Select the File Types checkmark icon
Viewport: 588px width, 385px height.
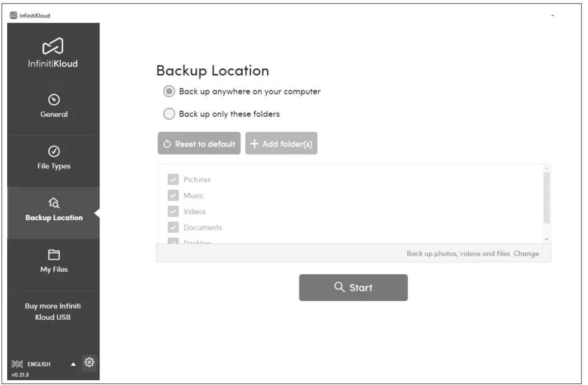coord(54,151)
